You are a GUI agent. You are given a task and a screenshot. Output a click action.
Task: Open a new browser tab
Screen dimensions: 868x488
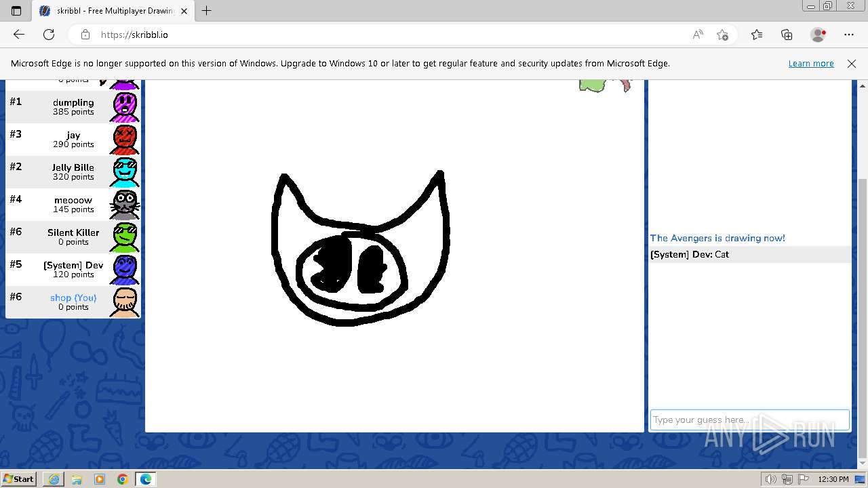click(x=207, y=11)
